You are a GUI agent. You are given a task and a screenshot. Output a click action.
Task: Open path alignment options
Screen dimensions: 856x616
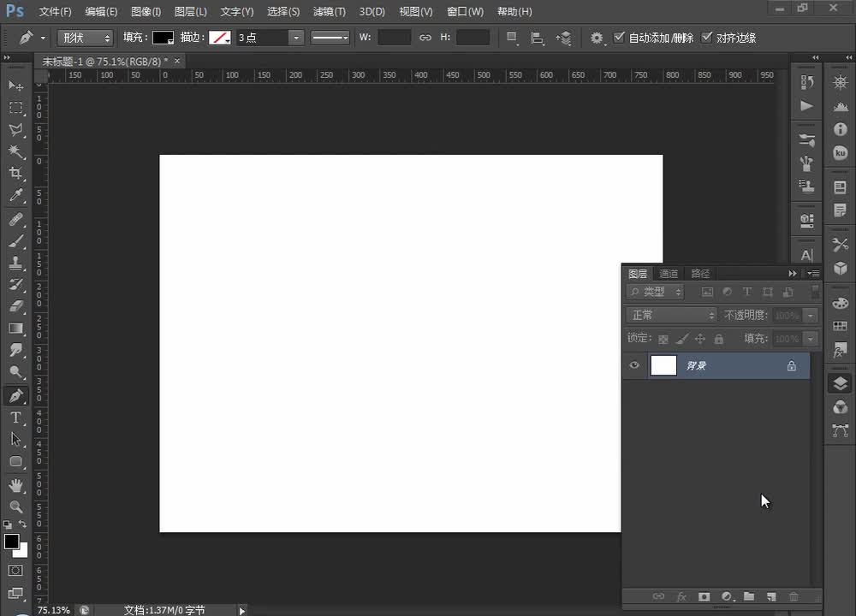point(538,38)
